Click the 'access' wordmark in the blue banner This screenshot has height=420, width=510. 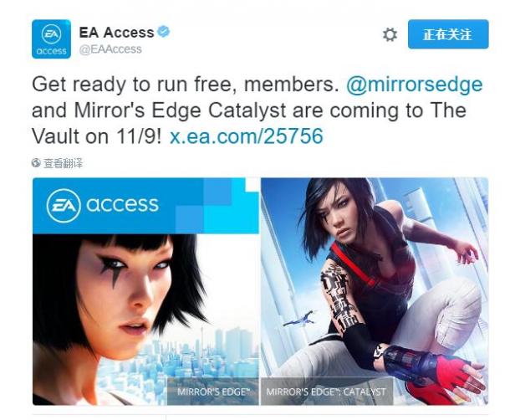pyautogui.click(x=122, y=205)
